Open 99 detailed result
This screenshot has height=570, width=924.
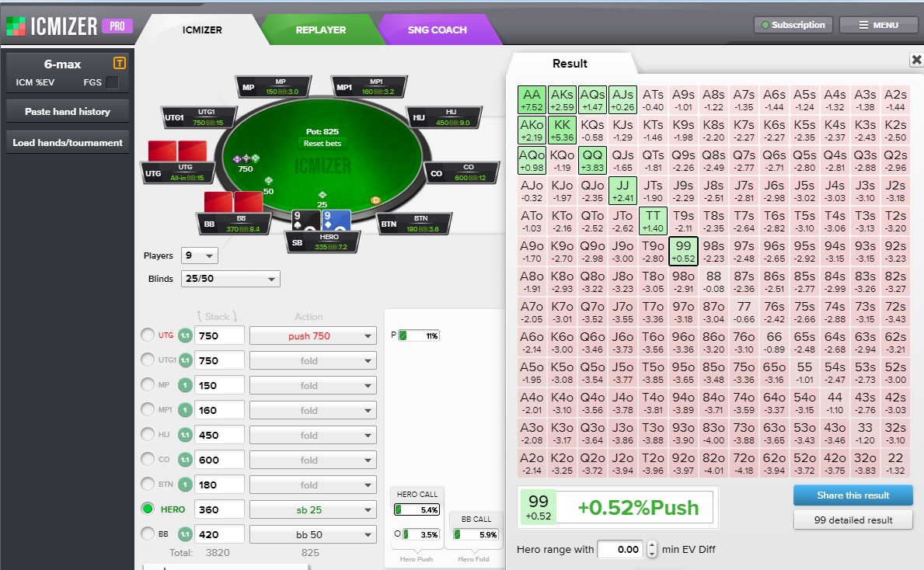click(x=853, y=520)
